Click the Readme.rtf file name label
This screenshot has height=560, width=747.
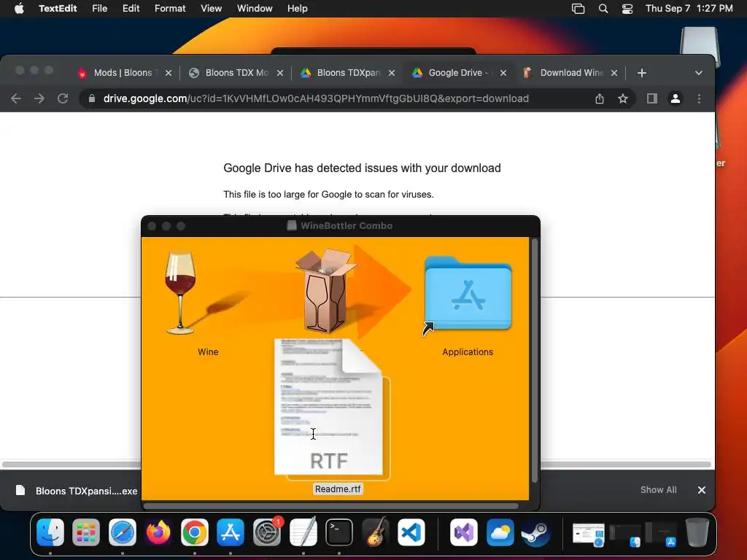point(338,489)
